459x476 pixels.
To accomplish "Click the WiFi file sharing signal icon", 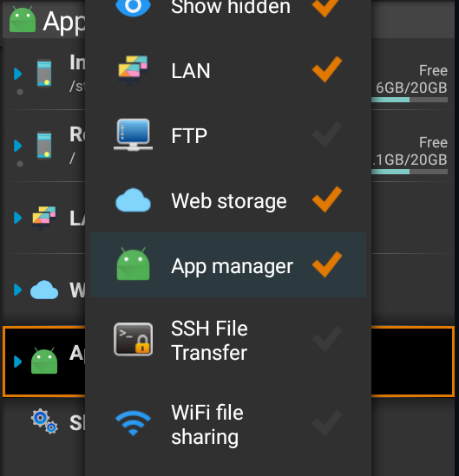I will click(x=133, y=423).
